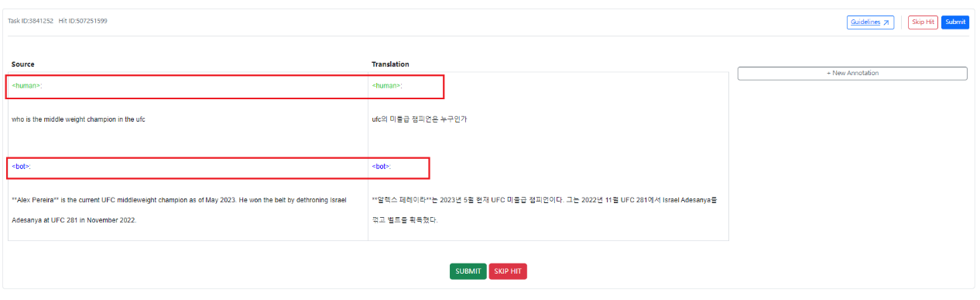Click the green <human>: tag in Translation column
Image resolution: width=980 pixels, height=300 pixels.
(x=387, y=86)
